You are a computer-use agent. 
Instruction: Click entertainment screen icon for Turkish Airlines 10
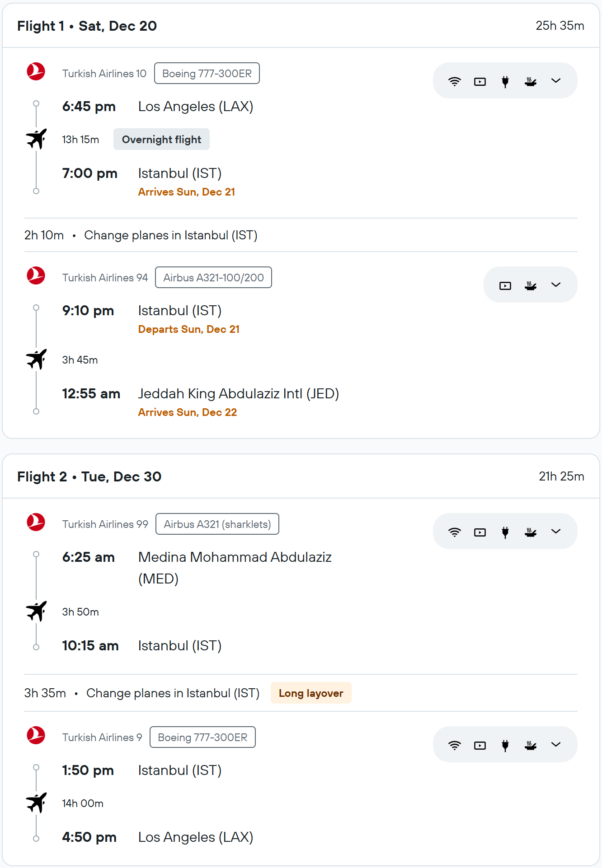(x=480, y=81)
